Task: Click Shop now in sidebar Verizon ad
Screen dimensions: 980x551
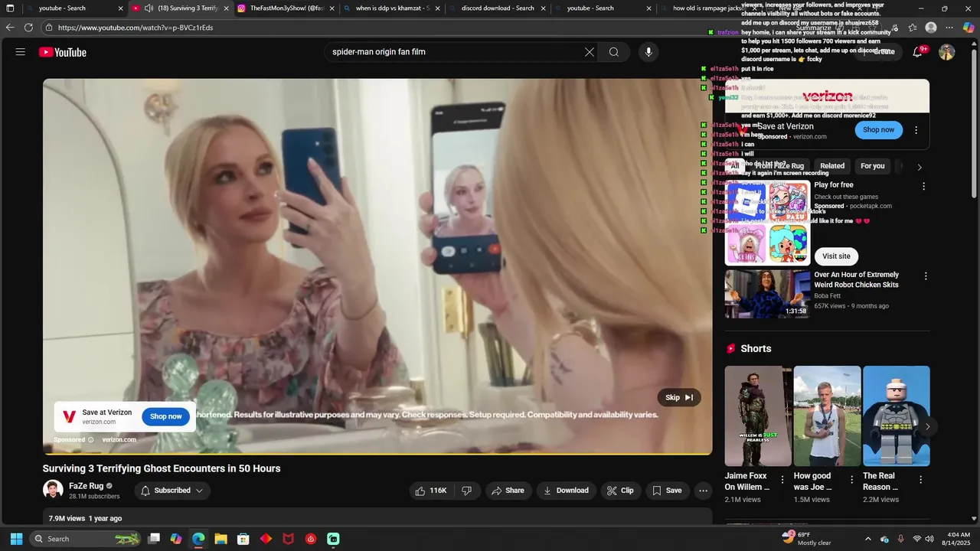Action: (878, 130)
